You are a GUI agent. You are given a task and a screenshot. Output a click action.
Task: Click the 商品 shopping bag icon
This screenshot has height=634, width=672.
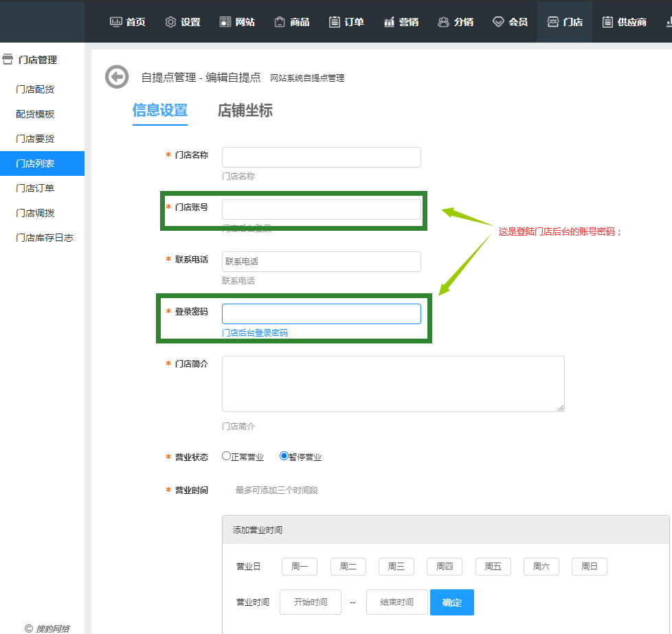280,22
